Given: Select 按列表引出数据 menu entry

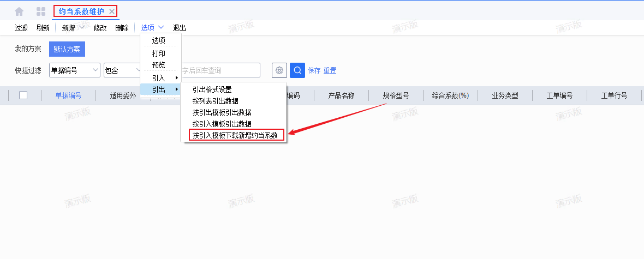Looking at the screenshot, I should (x=215, y=101).
